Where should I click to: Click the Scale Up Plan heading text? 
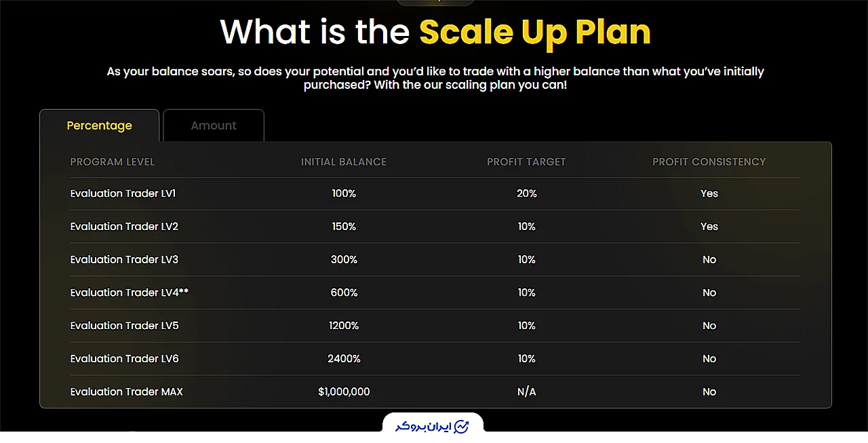[535, 32]
